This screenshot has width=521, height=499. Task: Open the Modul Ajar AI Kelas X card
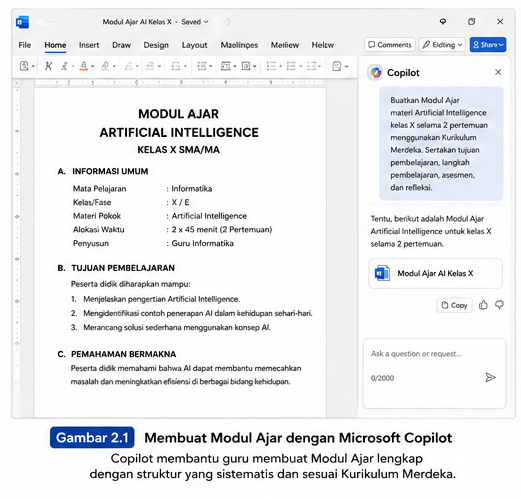pyautogui.click(x=435, y=273)
